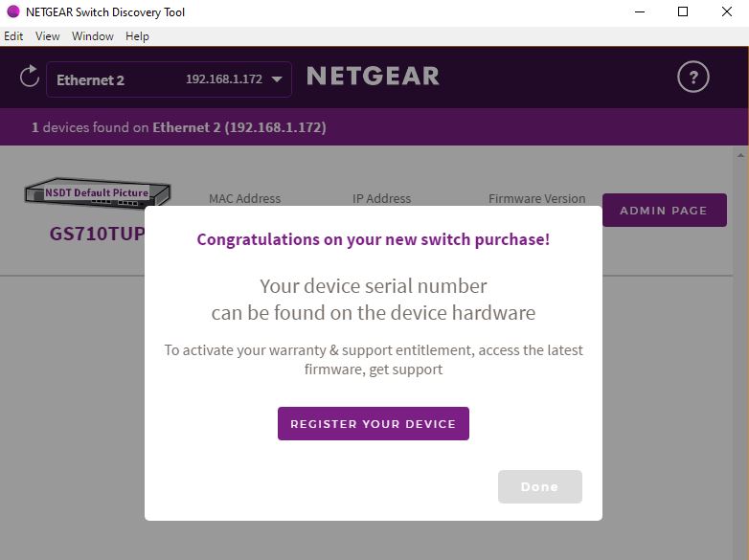749x560 pixels.
Task: Maximize the Switch Discovery Tool window
Action: (x=683, y=12)
